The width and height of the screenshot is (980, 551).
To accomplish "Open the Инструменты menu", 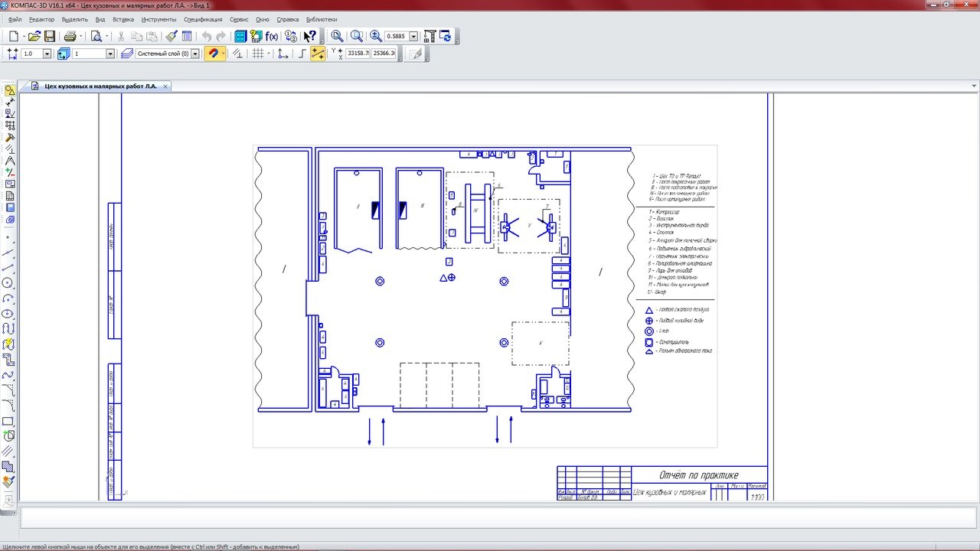I will (159, 19).
